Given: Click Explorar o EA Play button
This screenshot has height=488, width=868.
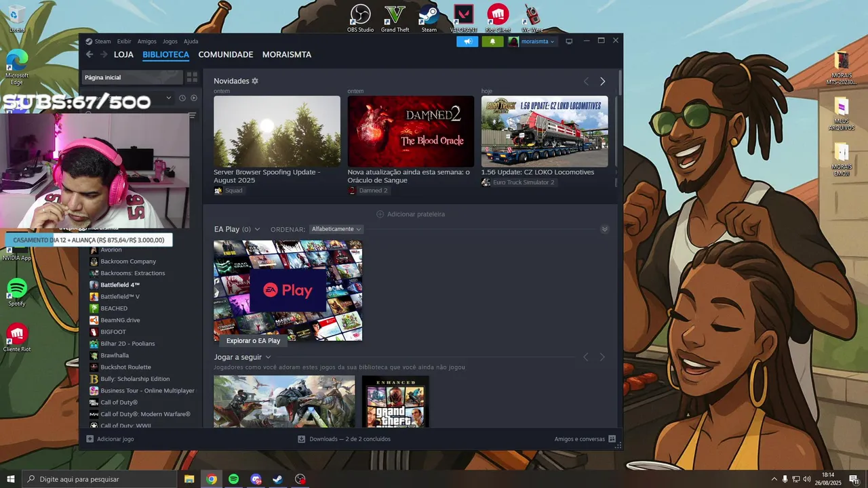Looking at the screenshot, I should tap(253, 341).
